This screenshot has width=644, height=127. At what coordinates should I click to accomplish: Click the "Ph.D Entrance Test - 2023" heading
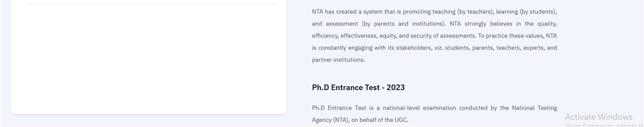(358, 88)
